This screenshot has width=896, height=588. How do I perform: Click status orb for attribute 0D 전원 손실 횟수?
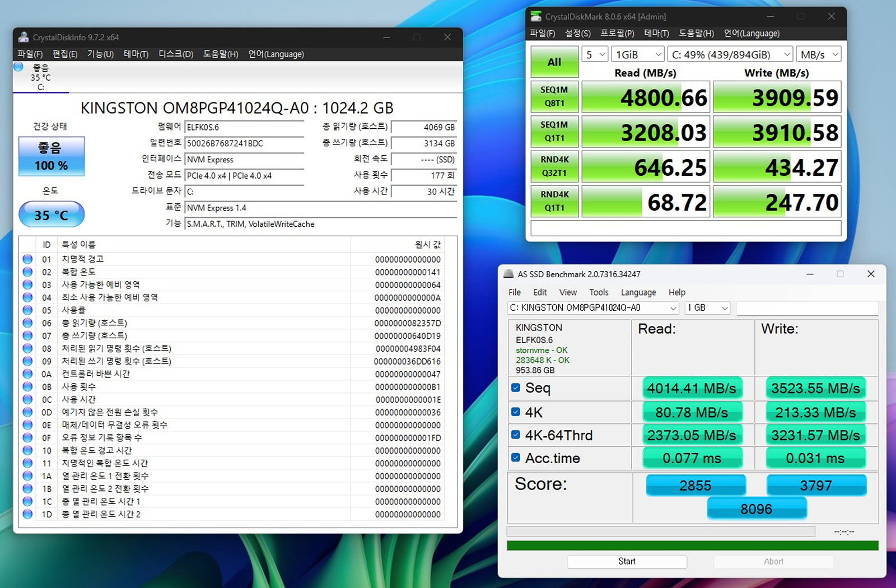[27, 412]
